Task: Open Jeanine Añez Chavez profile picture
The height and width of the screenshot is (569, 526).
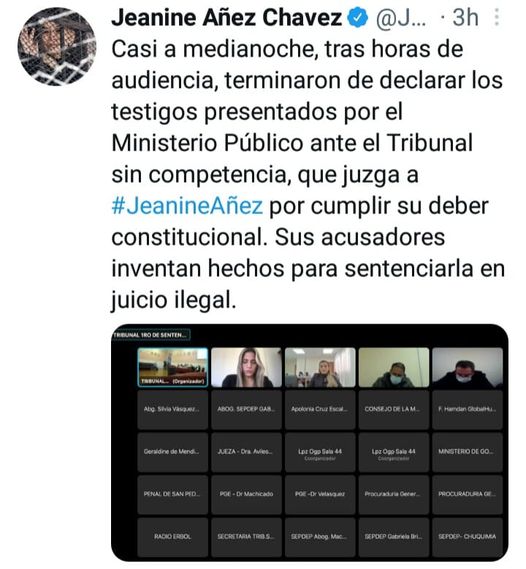Action: [x=57, y=46]
